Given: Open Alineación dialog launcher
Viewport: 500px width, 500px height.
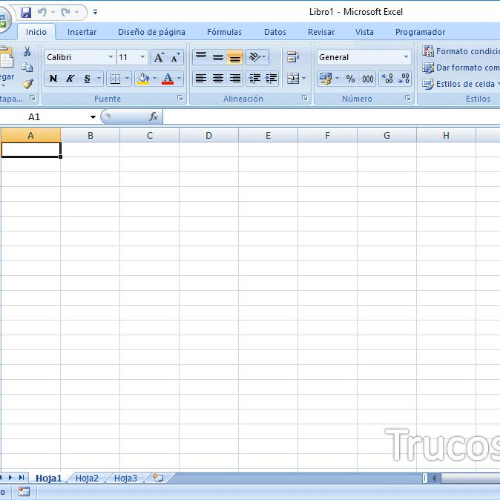Looking at the screenshot, I should [304, 98].
